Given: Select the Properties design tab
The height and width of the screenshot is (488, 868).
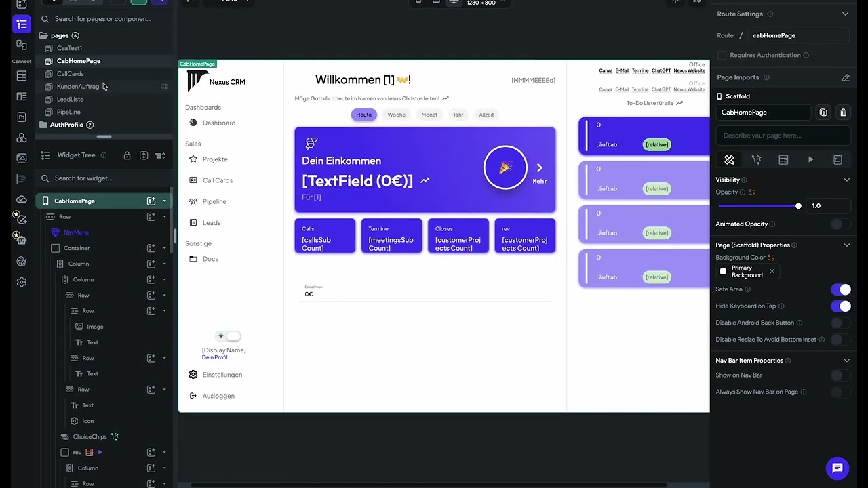Looking at the screenshot, I should [729, 160].
